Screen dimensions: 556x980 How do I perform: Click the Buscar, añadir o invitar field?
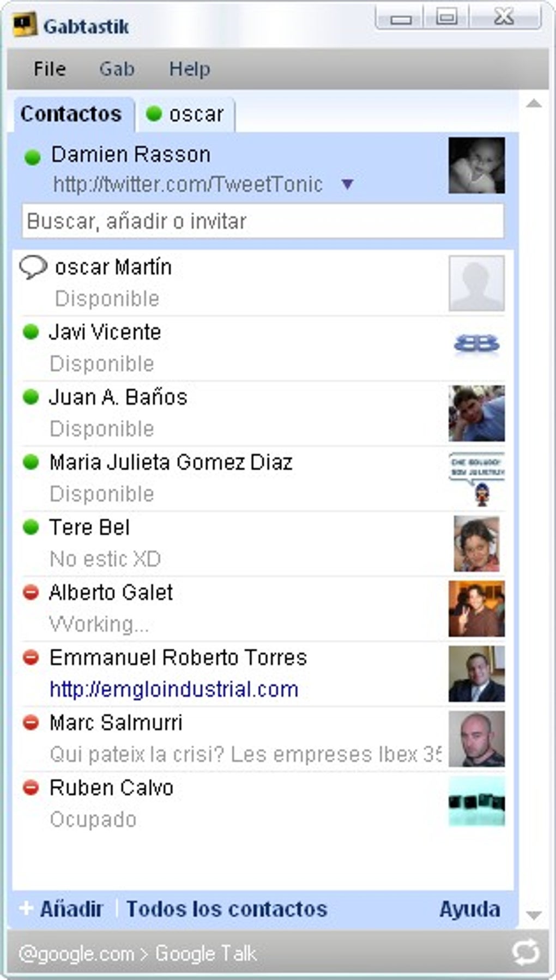[x=263, y=221]
